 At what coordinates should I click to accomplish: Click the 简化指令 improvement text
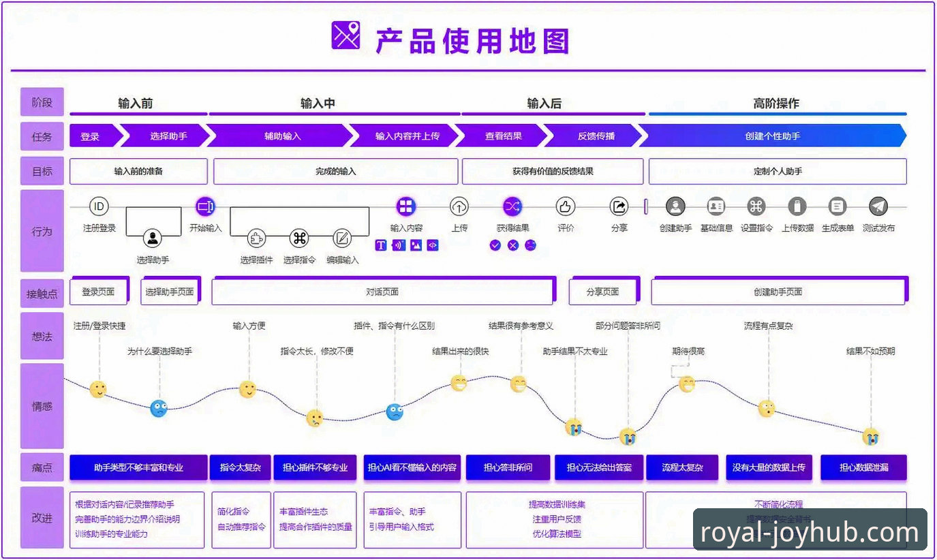(x=234, y=512)
